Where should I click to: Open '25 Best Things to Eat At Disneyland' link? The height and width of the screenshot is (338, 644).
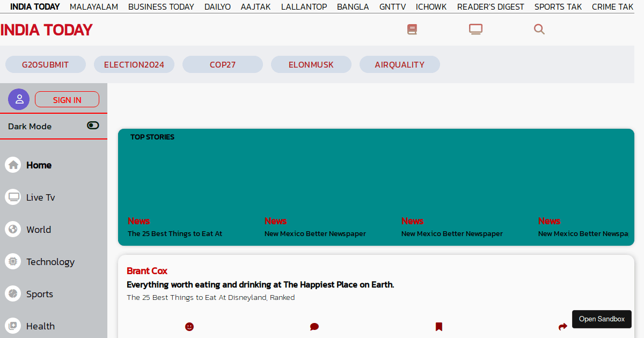210,297
